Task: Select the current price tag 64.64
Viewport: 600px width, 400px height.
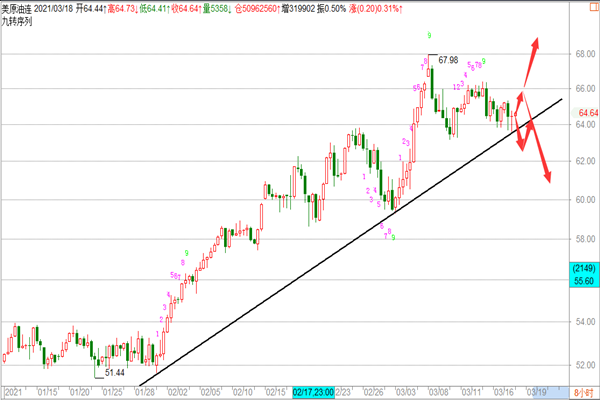Action: coord(583,115)
